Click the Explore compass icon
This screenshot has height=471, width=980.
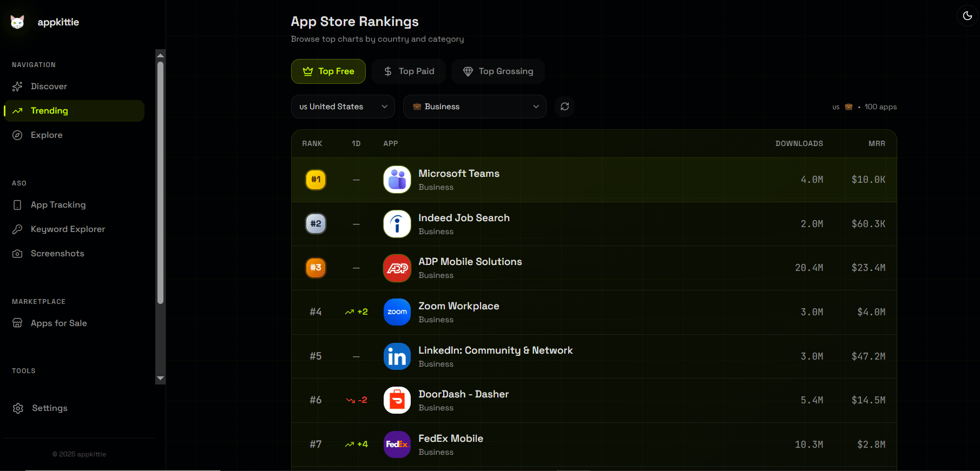(x=17, y=135)
